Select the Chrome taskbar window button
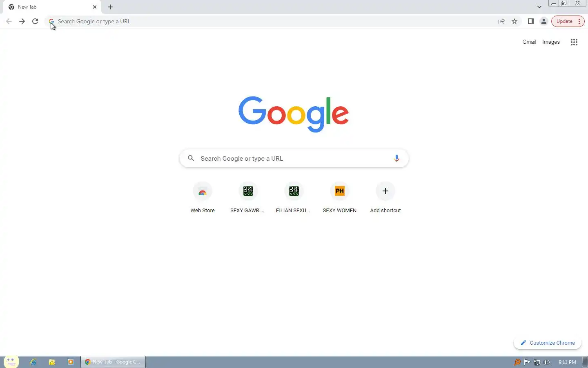This screenshot has width=588, height=368. click(x=113, y=362)
